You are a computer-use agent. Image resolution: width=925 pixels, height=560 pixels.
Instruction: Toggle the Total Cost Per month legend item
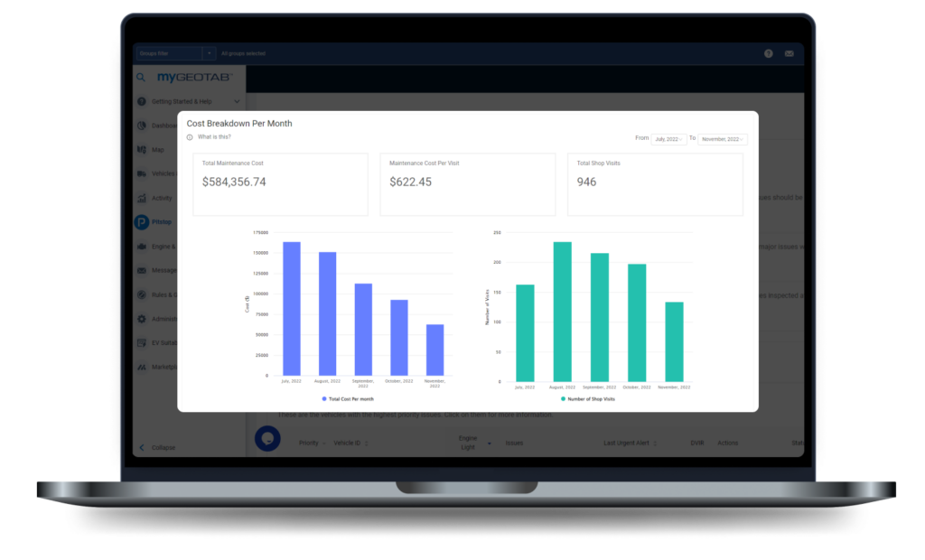click(x=348, y=397)
